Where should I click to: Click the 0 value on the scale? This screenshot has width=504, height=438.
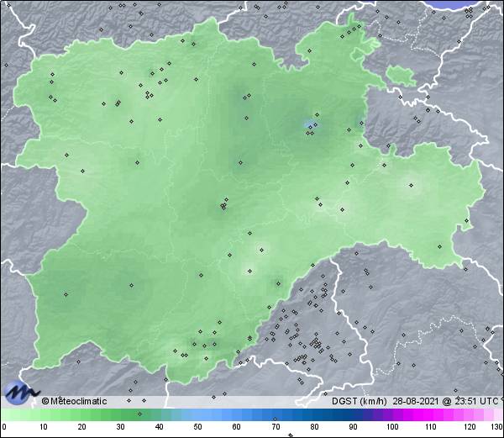tap(4, 427)
